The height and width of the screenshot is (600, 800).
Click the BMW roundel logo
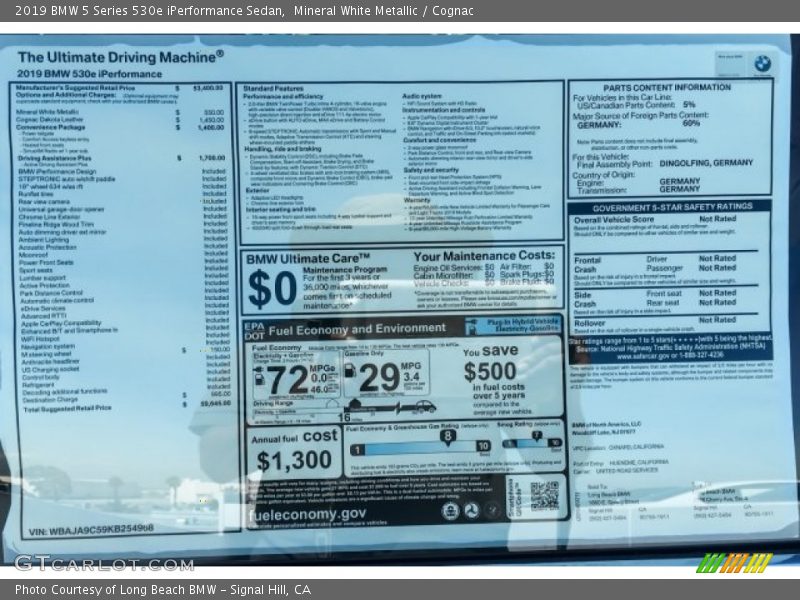tap(762, 64)
